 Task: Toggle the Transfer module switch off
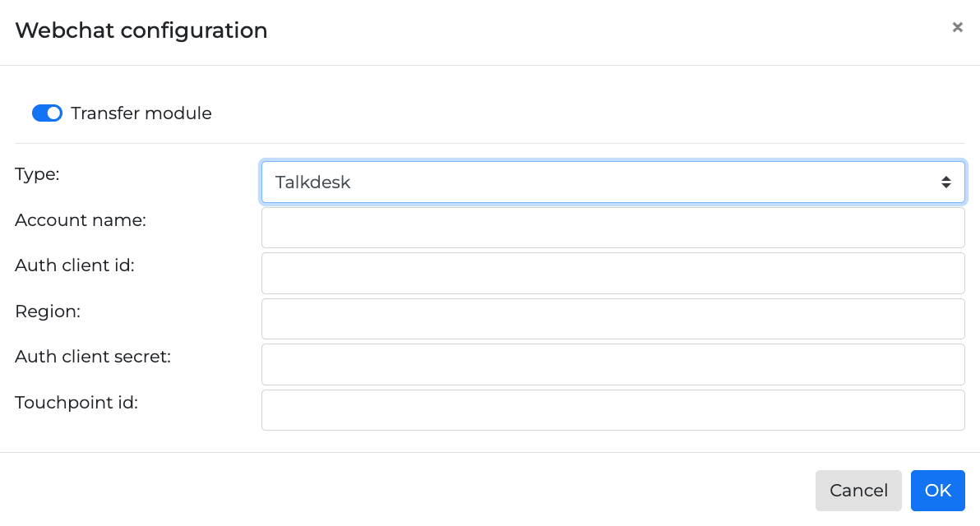coord(47,113)
